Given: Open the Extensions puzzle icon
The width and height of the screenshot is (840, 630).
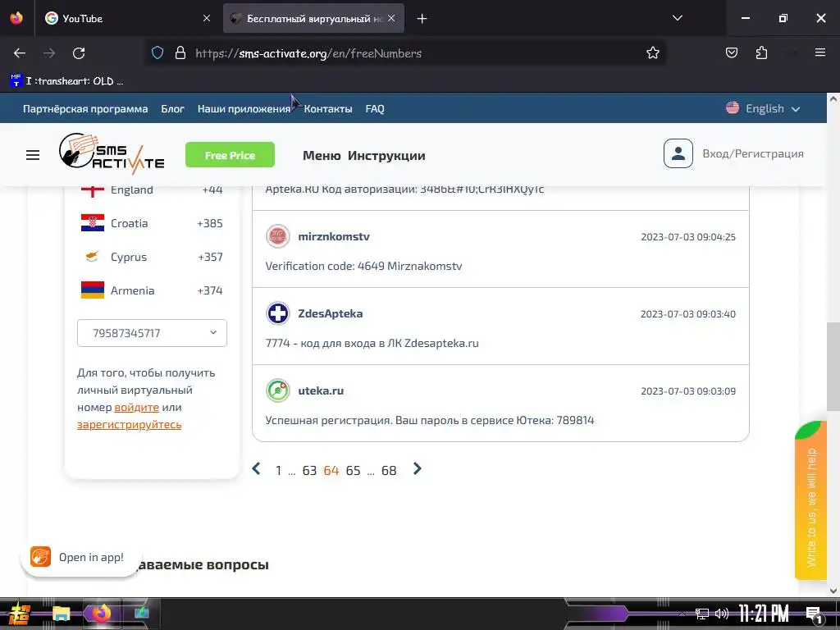Looking at the screenshot, I should pyautogui.click(x=761, y=53).
